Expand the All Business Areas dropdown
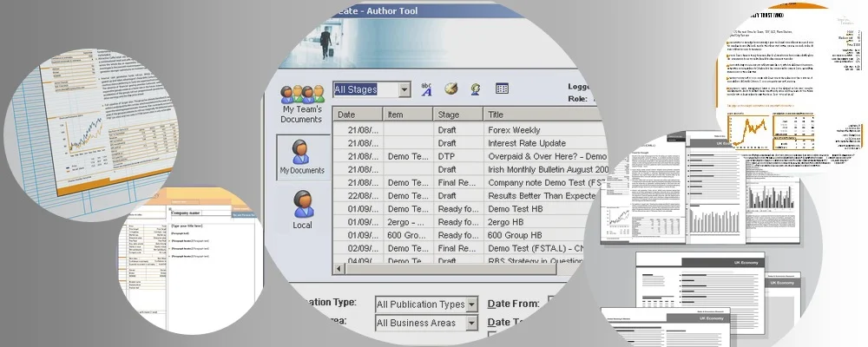Viewport: 868px width, 347px height. click(x=471, y=323)
